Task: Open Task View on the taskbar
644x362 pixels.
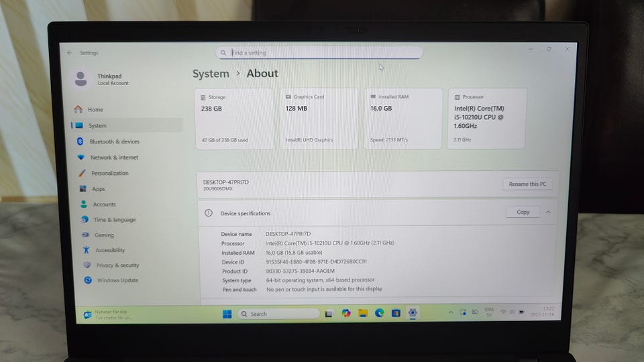Action: click(x=329, y=314)
